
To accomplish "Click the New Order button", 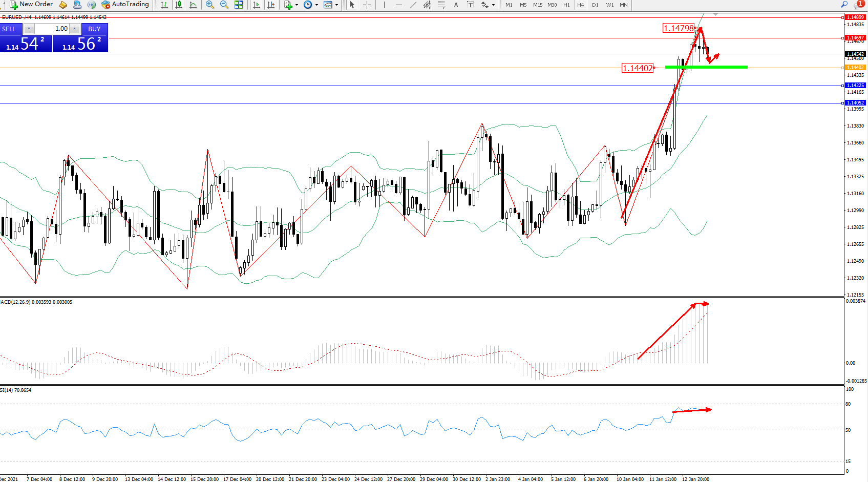I will pyautogui.click(x=31, y=5).
